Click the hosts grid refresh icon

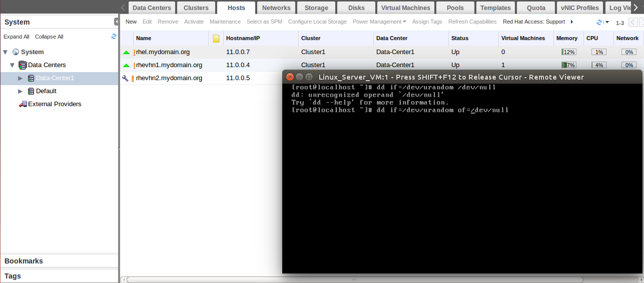pos(599,22)
